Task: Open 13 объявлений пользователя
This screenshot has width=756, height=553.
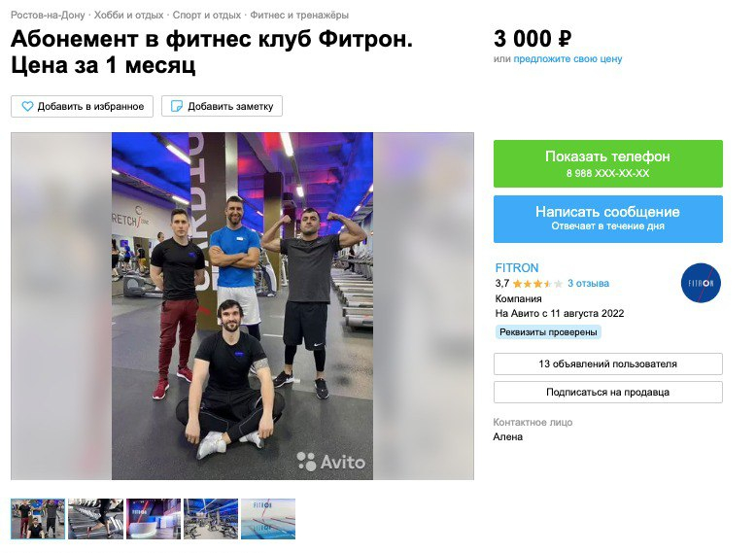Action: tap(607, 364)
